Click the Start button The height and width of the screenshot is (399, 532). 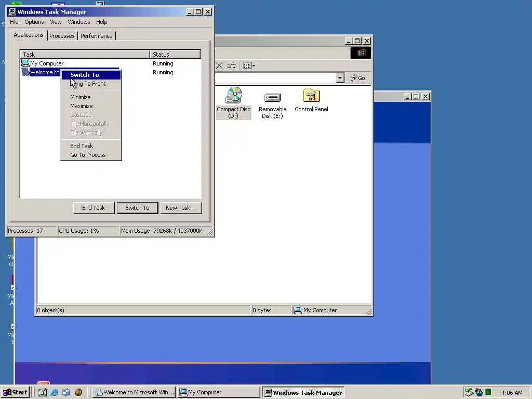click(x=15, y=392)
